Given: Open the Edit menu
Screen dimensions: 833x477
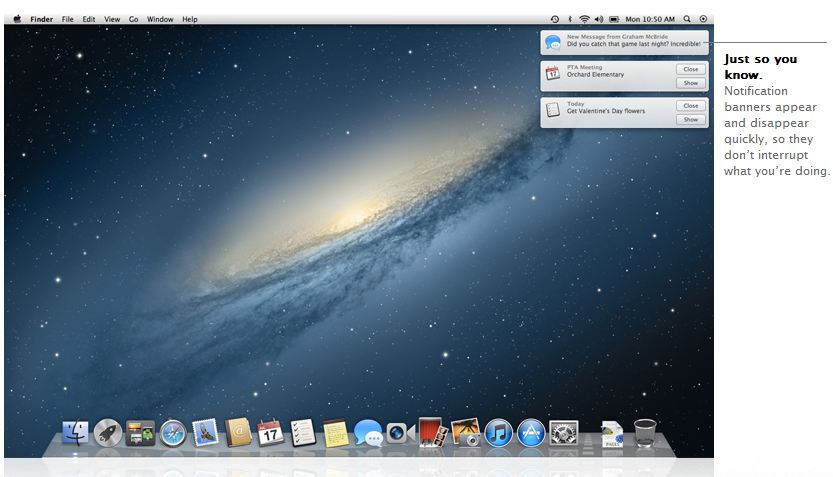Looking at the screenshot, I should (89, 19).
